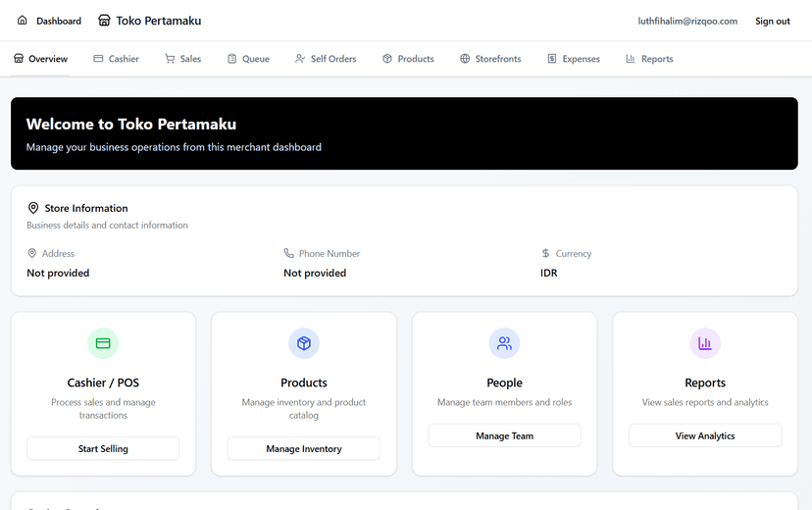
Task: Open the Queue tab
Action: coord(248,59)
